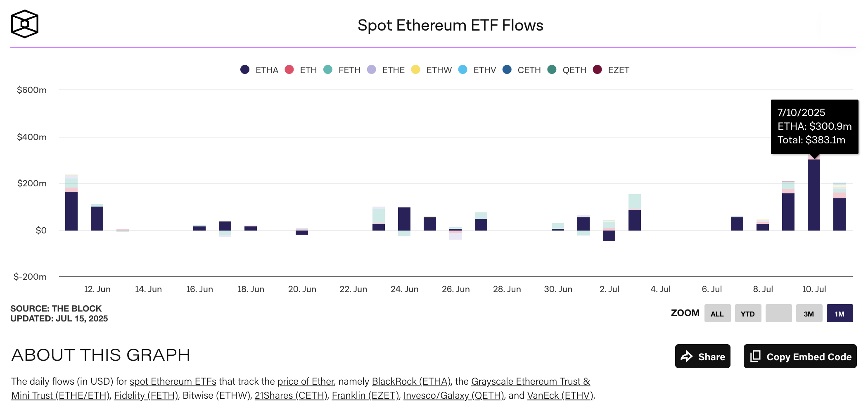The width and height of the screenshot is (868, 414).
Task: Click the ETHV light blue legend marker
Action: [463, 69]
